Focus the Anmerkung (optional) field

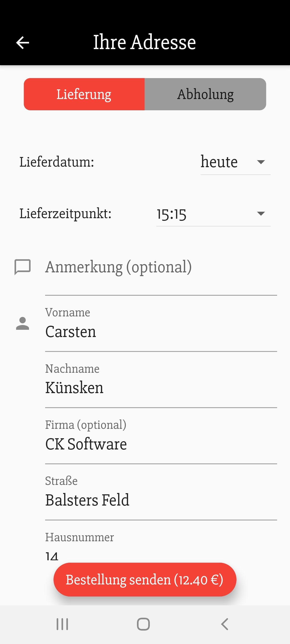tap(161, 267)
